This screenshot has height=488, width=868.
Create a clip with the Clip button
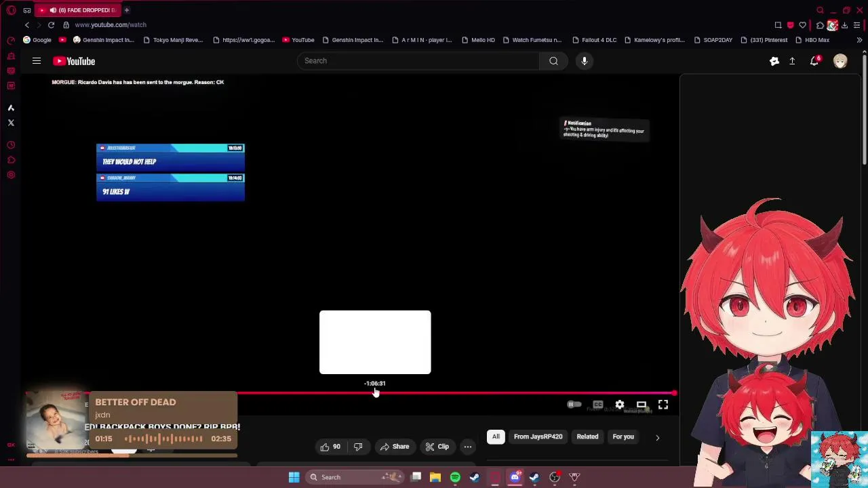coord(437,447)
